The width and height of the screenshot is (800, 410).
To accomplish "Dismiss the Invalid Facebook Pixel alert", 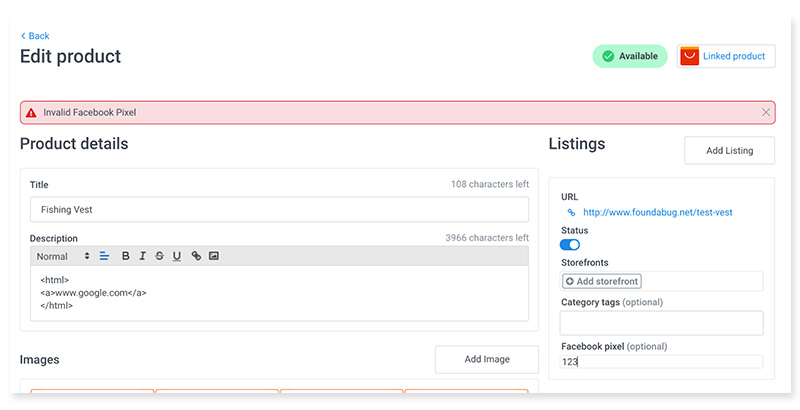I will click(x=766, y=112).
